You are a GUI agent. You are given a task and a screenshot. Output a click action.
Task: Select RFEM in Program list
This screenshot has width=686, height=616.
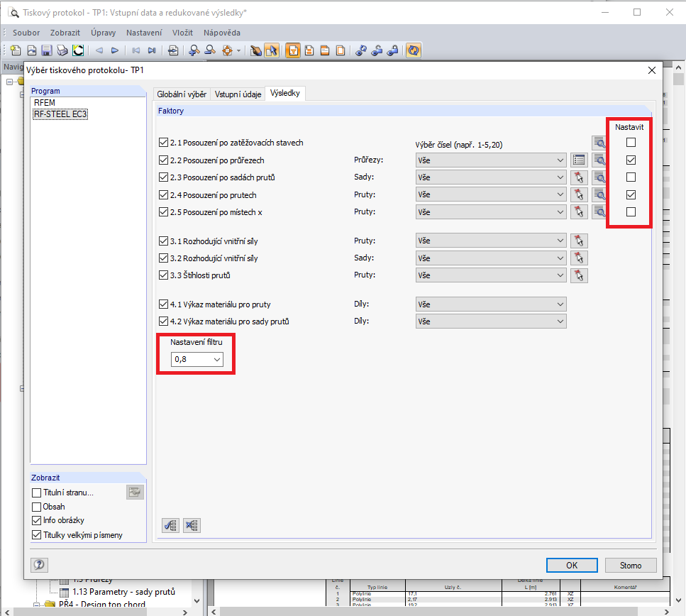(x=45, y=103)
